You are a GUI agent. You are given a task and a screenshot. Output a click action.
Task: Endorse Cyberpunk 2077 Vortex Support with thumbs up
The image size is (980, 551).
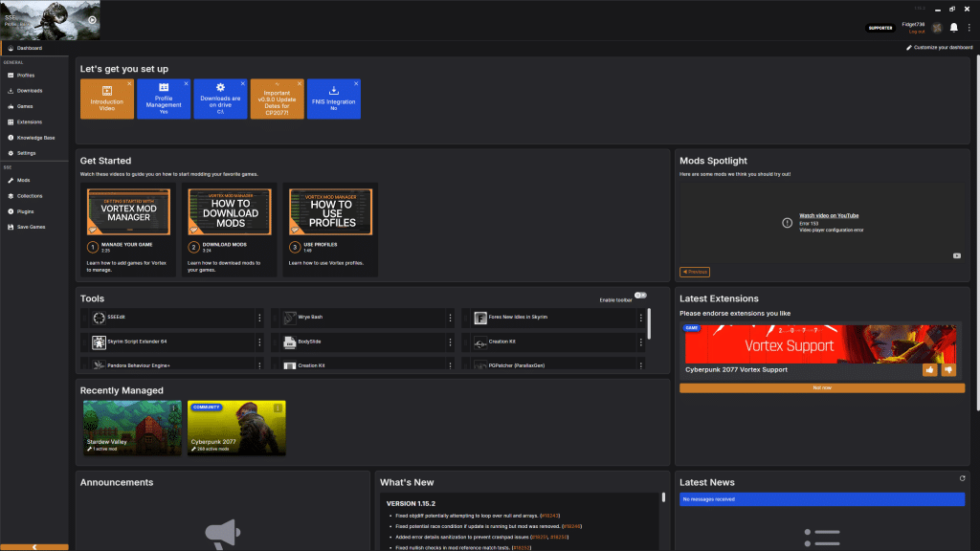pos(929,370)
